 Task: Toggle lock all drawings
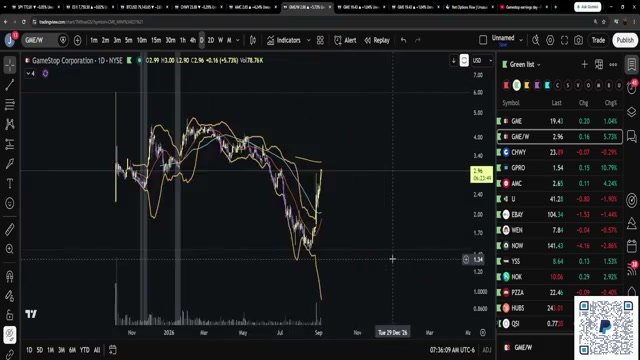(x=10, y=315)
